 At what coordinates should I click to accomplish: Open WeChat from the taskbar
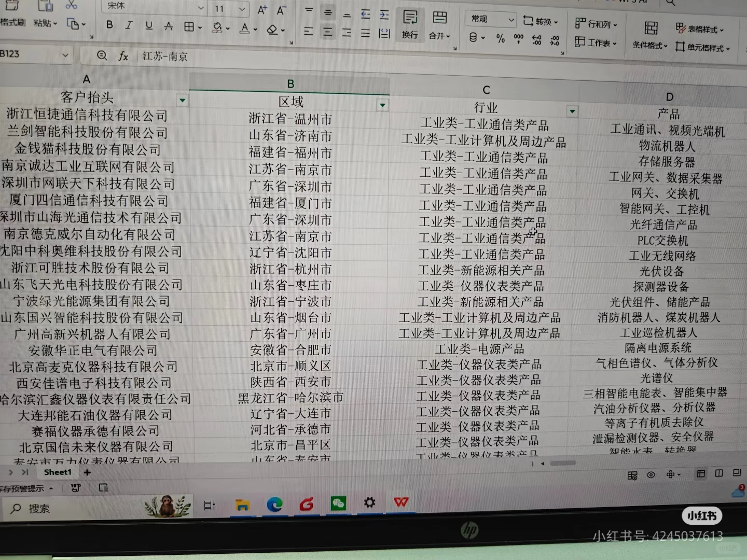338,502
